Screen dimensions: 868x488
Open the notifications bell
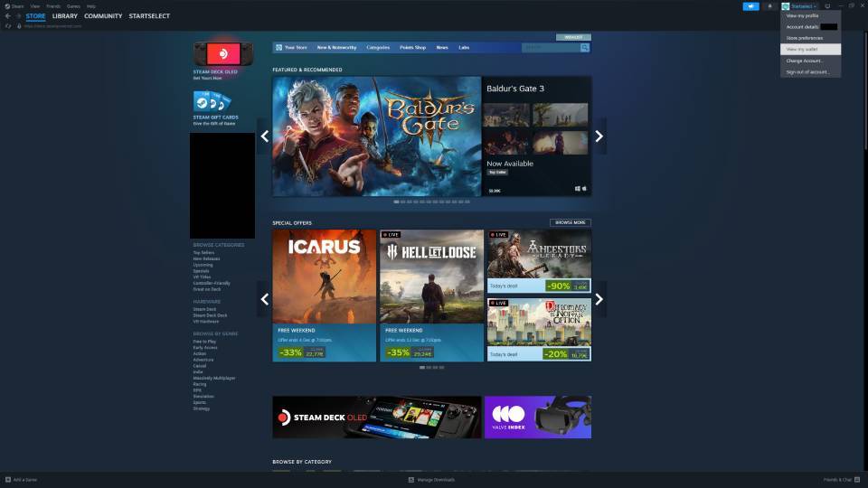pos(769,6)
